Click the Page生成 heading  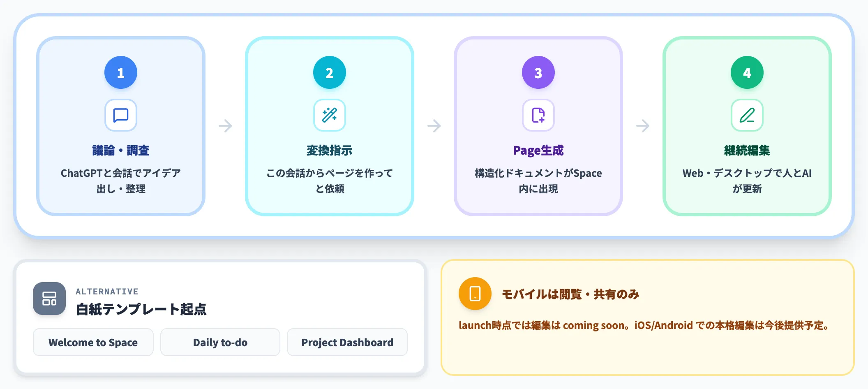pyautogui.click(x=538, y=151)
